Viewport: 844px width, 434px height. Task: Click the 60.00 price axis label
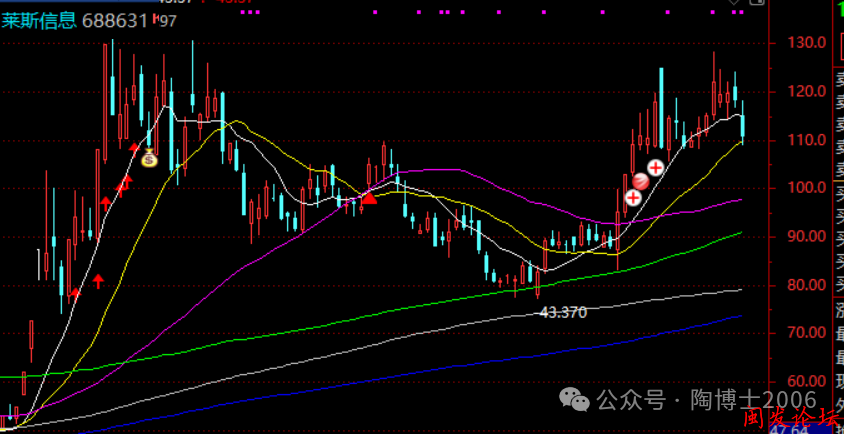pos(804,381)
